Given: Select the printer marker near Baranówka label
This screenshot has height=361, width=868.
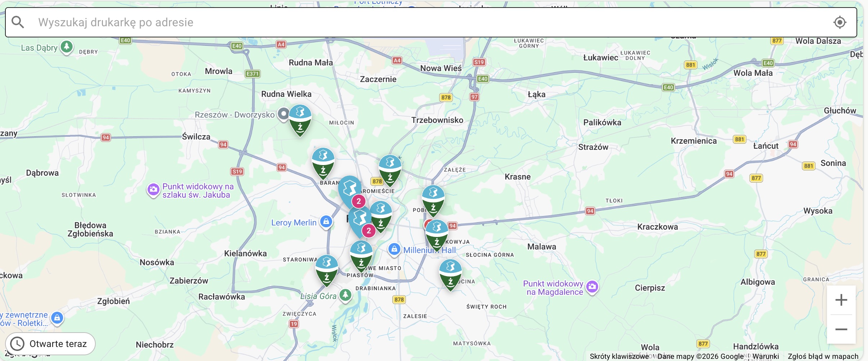Looking at the screenshot, I should click(323, 164).
